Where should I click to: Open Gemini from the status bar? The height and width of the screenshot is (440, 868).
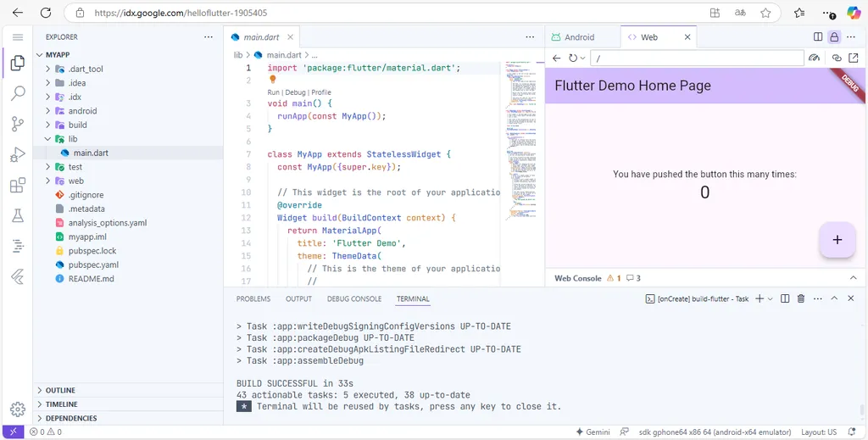pyautogui.click(x=593, y=432)
